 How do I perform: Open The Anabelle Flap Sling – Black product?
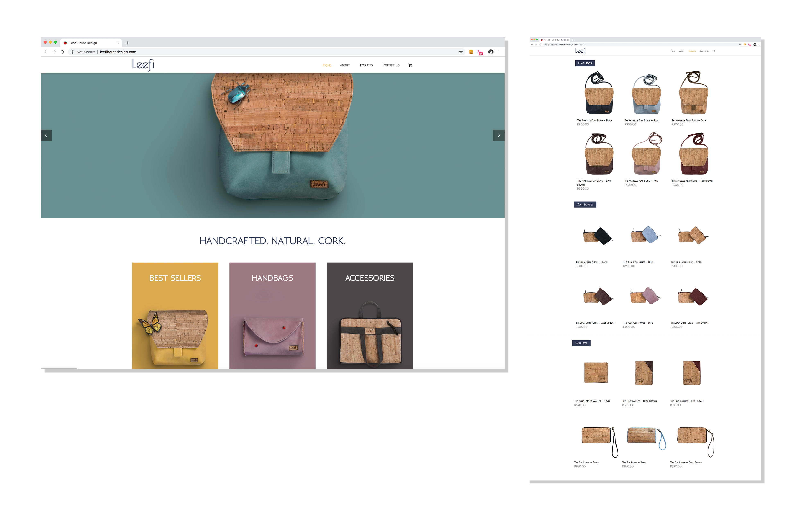(x=594, y=120)
